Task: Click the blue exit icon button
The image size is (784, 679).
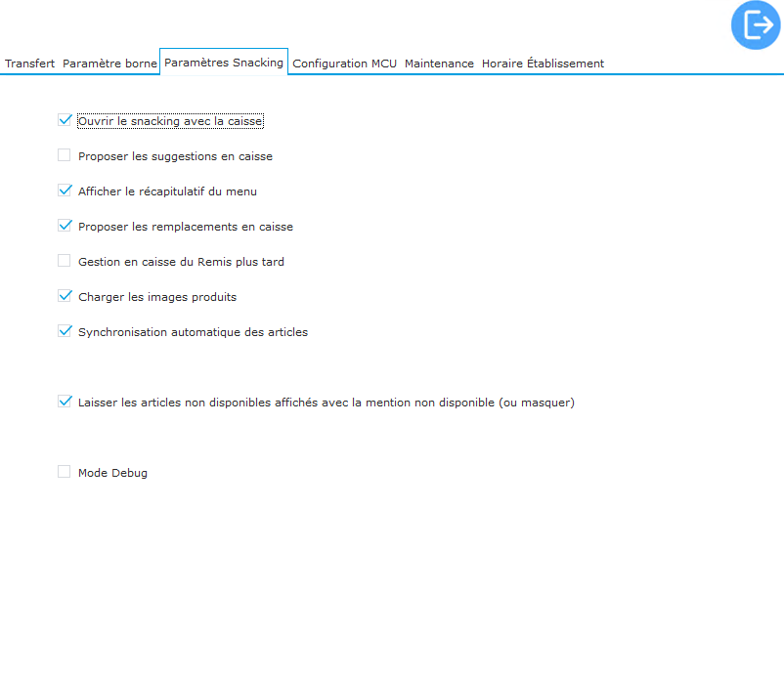Action: click(756, 25)
